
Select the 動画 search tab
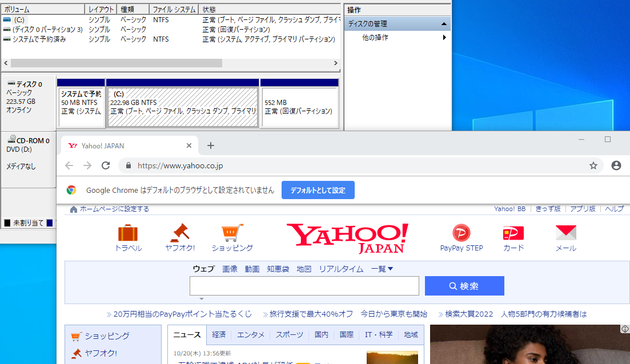pos(252,269)
